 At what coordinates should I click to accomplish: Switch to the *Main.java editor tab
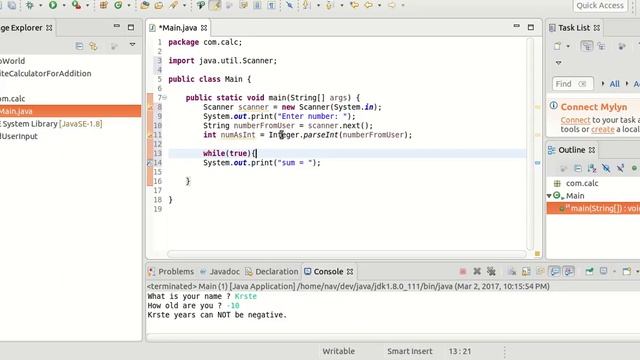point(178,28)
